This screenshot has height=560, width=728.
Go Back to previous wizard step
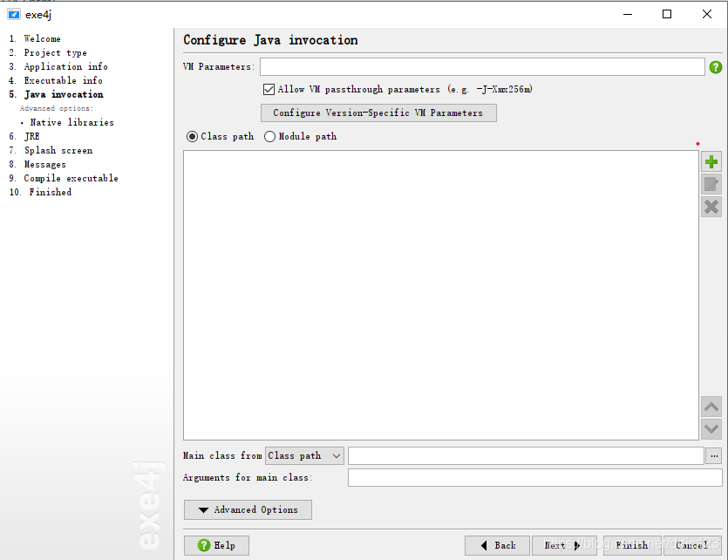click(497, 545)
